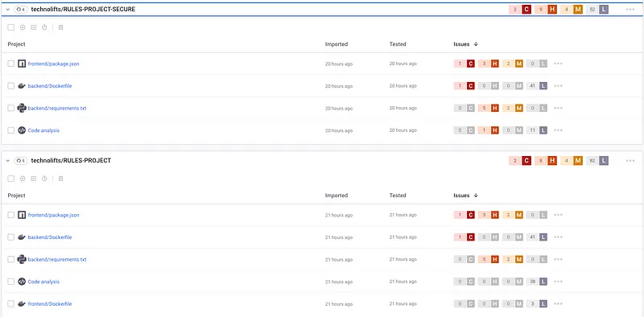Open frontend/package.json link in RULES-PROJECT-SECURE
Image resolution: width=644 pixels, height=317 pixels.
click(x=53, y=64)
